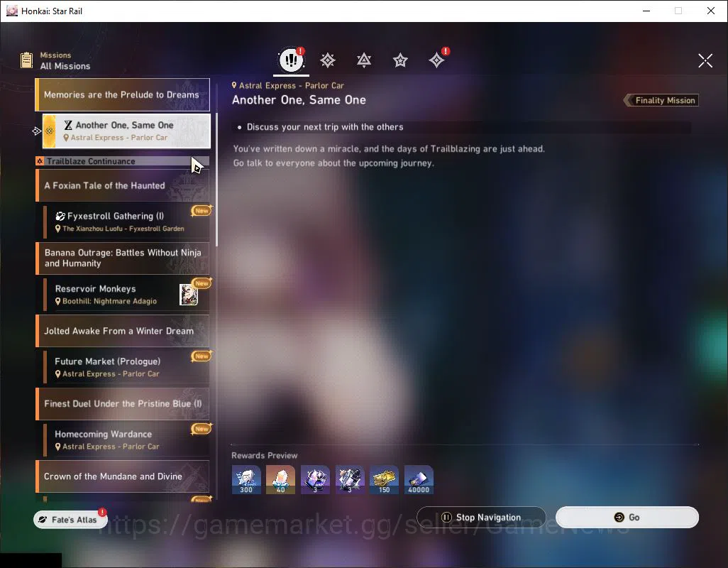Open the Trailblaze Continuance triangle tab icon
The width and height of the screenshot is (728, 568).
(364, 60)
